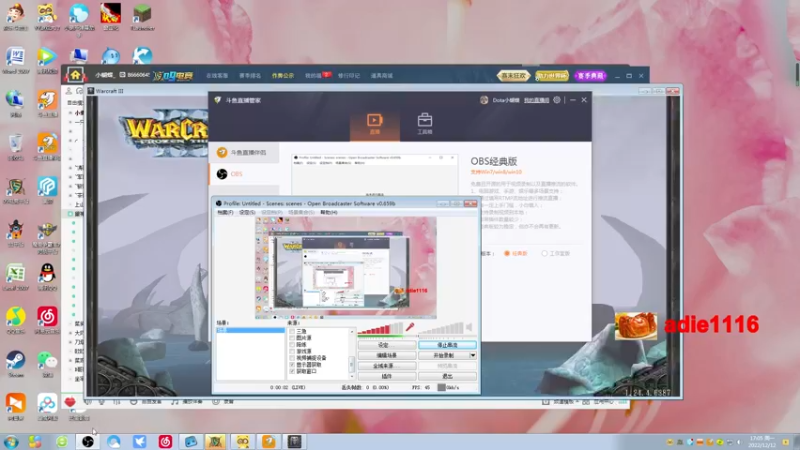The width and height of the screenshot is (800, 450).
Task: Select 斗鱼直播伴侣 in Douyu sidebar
Action: [x=244, y=152]
